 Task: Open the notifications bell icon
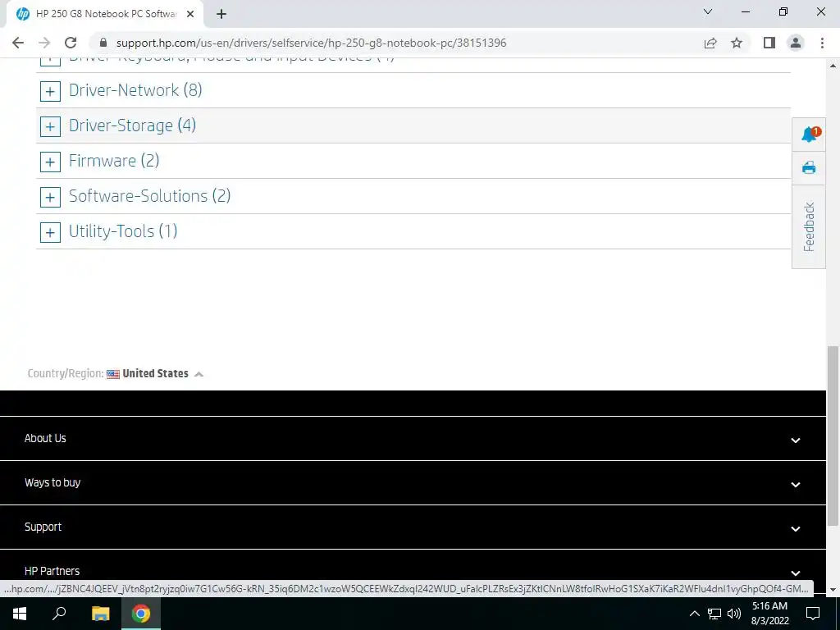pyautogui.click(x=810, y=134)
